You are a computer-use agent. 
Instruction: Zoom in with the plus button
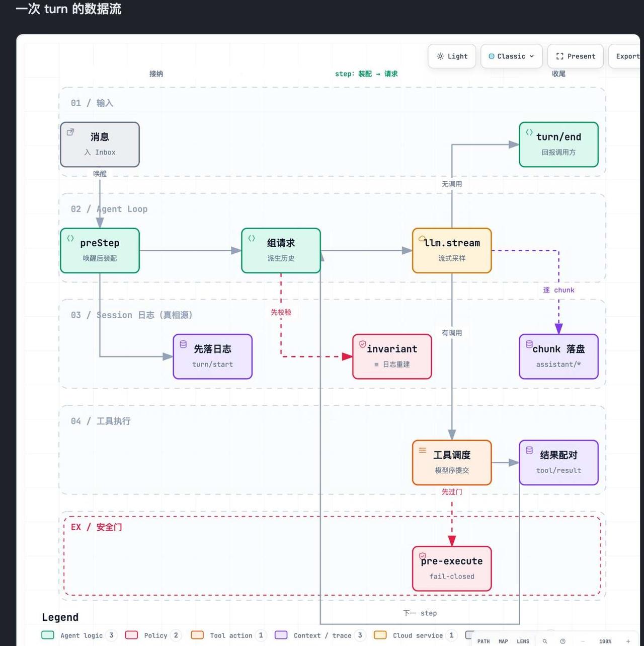628,641
